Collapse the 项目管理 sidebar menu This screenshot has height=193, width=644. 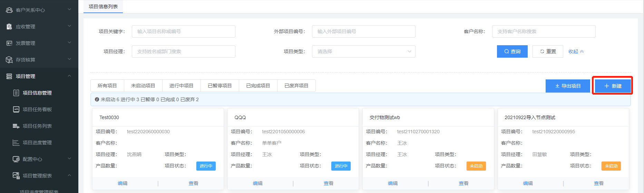[x=69, y=76]
